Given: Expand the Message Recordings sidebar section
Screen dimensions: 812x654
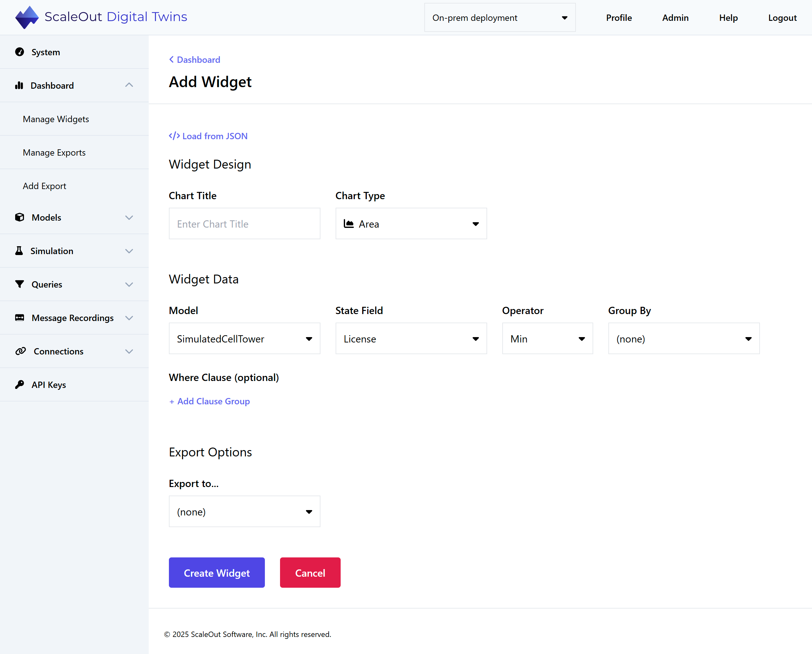Looking at the screenshot, I should click(129, 318).
